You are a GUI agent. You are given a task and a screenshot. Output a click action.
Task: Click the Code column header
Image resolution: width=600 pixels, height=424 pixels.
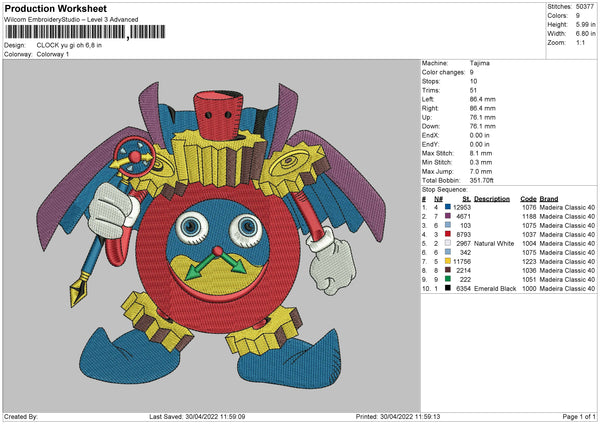528,197
